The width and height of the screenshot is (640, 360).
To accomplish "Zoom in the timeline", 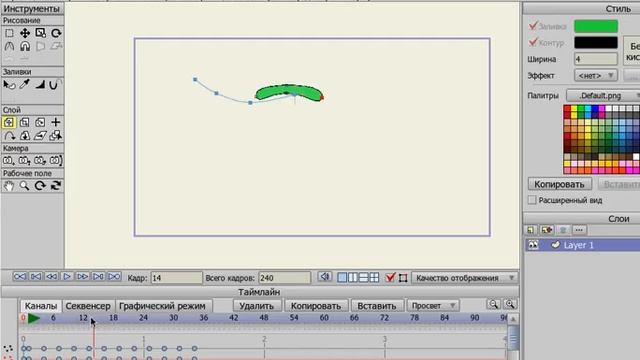I will [510, 304].
